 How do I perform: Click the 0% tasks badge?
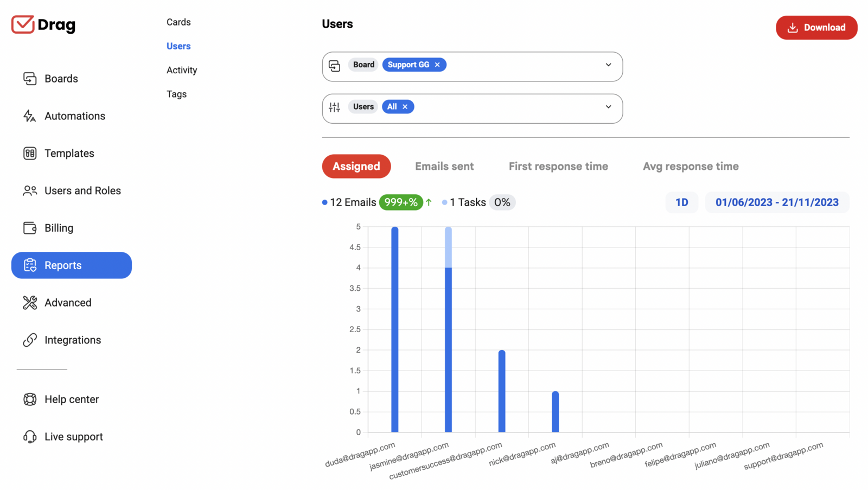502,202
